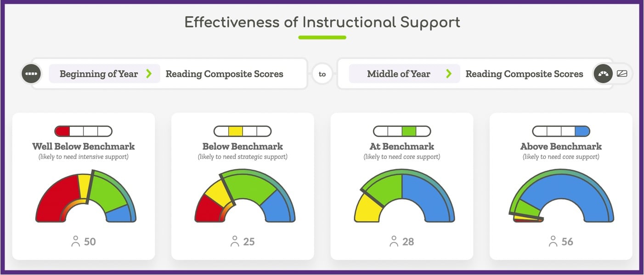Click the student count icon under Well Below Benchmark
This screenshot has height=275, width=644.
75,241
